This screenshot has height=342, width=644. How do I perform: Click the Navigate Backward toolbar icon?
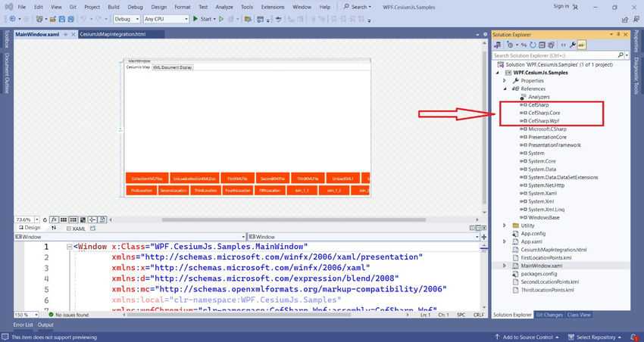coord(12,19)
